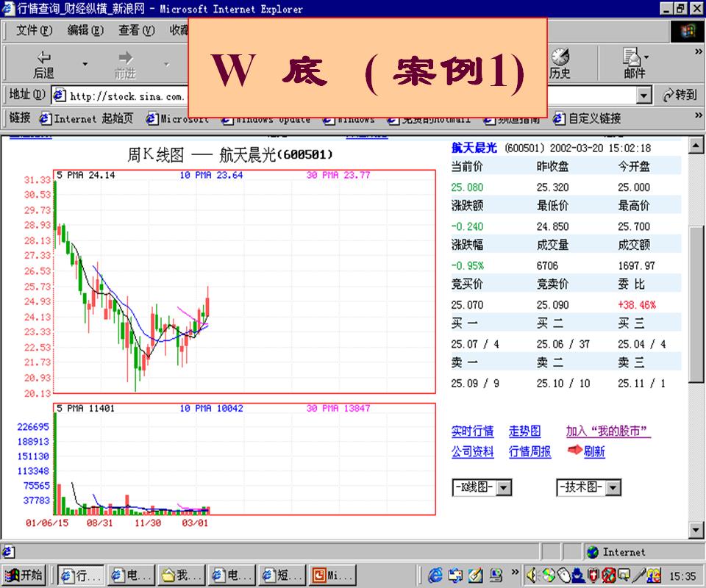
Task: Open the 走势图 link
Action: tap(524, 431)
